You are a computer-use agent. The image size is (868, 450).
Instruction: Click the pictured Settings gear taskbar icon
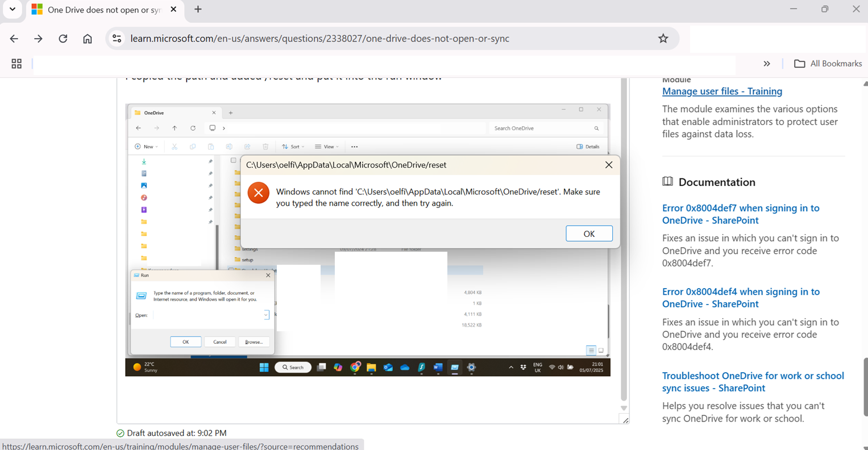point(471,368)
